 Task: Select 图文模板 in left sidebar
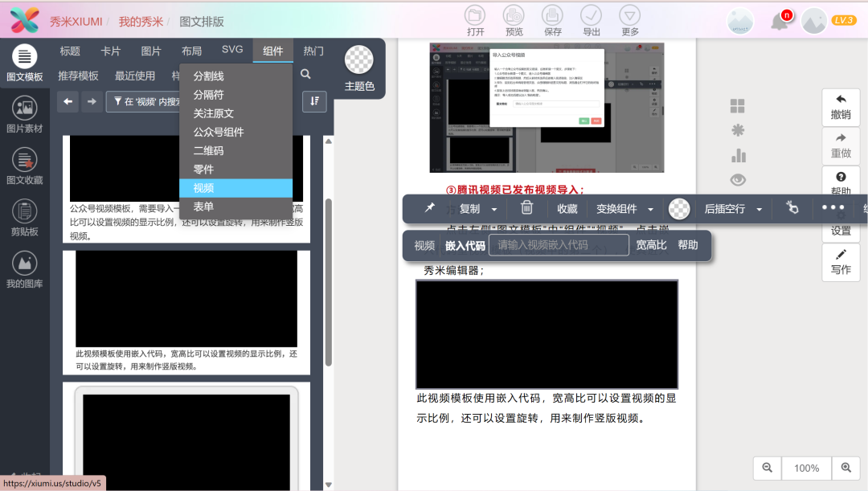tap(24, 63)
